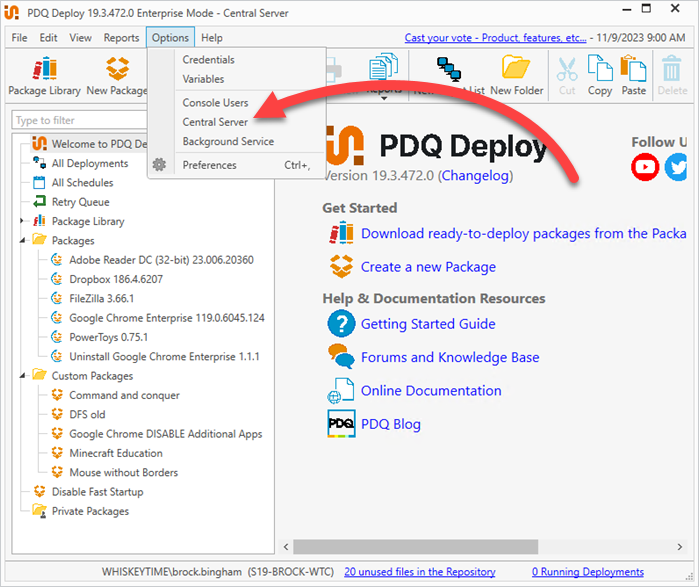This screenshot has width=699, height=587.
Task: Click the New Folder toolbar icon
Action: coord(516,67)
